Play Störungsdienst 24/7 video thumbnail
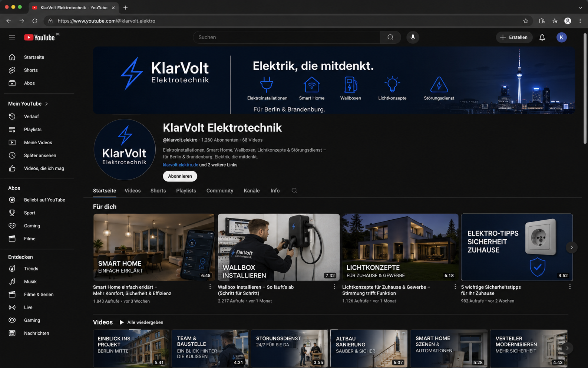588x368 pixels. coord(289,348)
